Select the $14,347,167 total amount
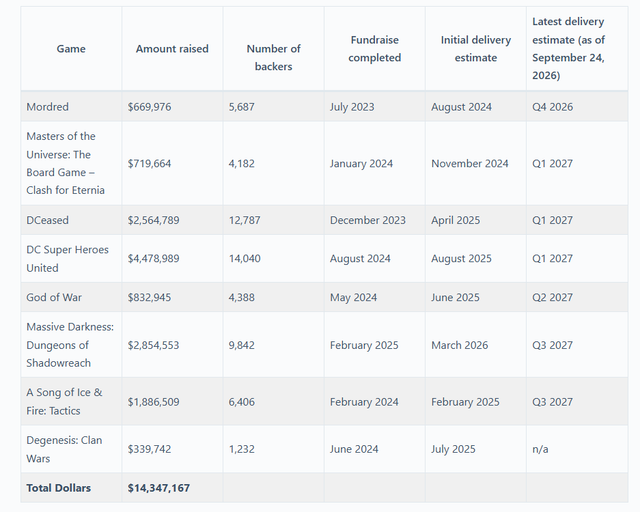640x512 pixels. (158, 488)
